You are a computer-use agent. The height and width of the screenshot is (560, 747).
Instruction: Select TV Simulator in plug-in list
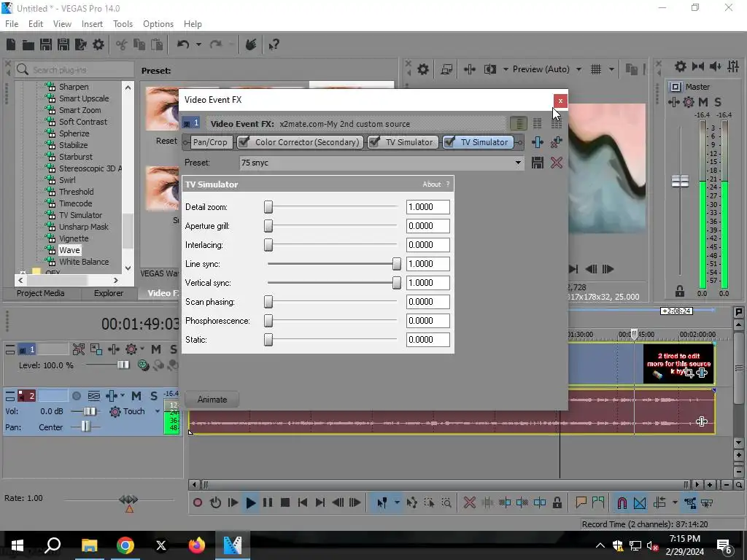point(80,215)
